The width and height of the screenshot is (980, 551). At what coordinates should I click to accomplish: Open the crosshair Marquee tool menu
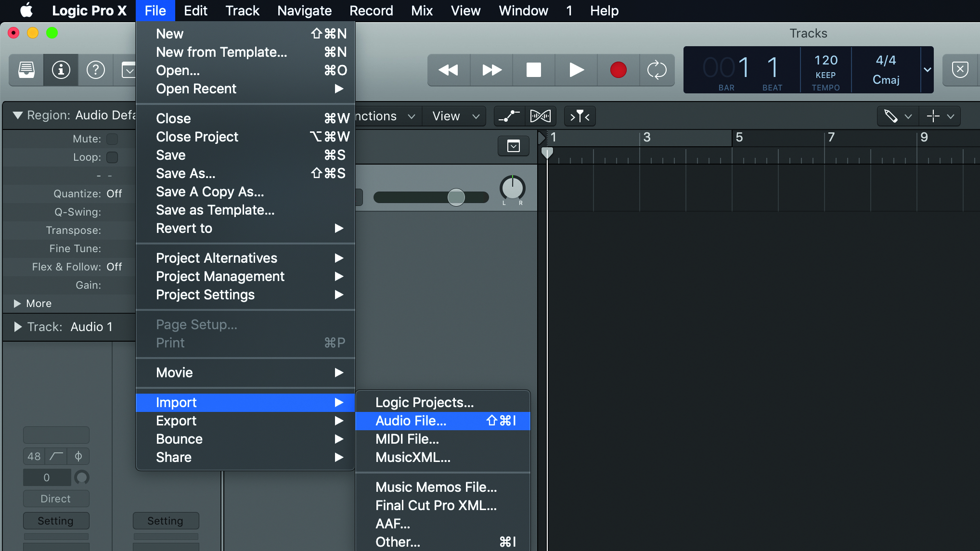click(x=940, y=116)
